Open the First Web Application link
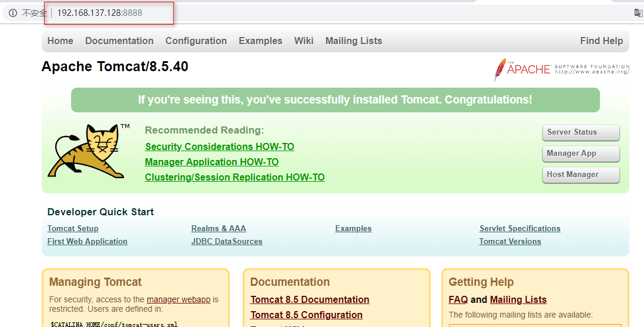This screenshot has width=644, height=327. click(87, 242)
